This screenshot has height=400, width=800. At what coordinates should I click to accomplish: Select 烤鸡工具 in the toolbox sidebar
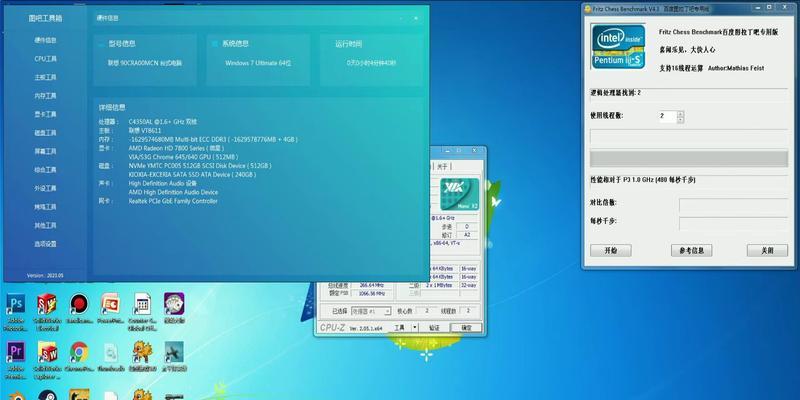pyautogui.click(x=45, y=207)
